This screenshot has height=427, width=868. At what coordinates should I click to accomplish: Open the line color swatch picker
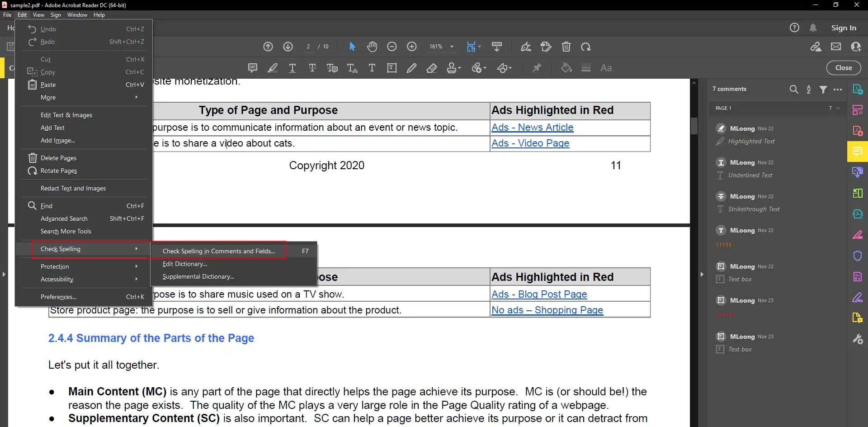pos(566,68)
